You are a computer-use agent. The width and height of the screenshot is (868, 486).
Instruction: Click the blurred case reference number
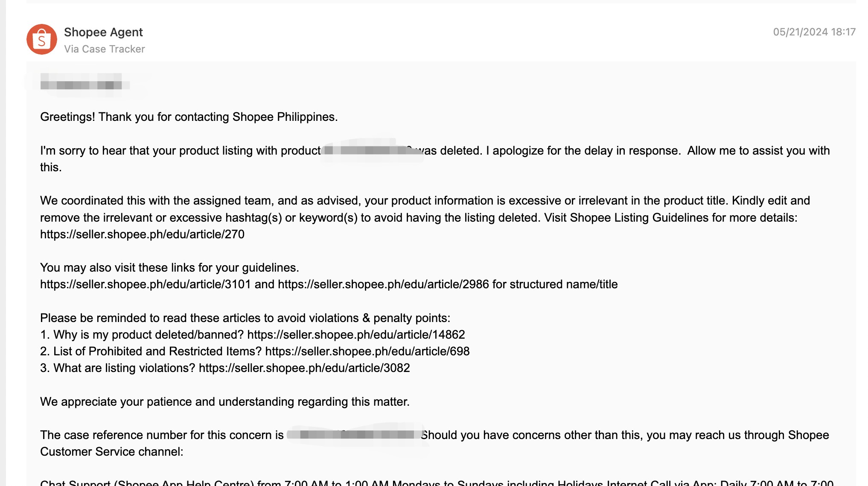coord(354,435)
